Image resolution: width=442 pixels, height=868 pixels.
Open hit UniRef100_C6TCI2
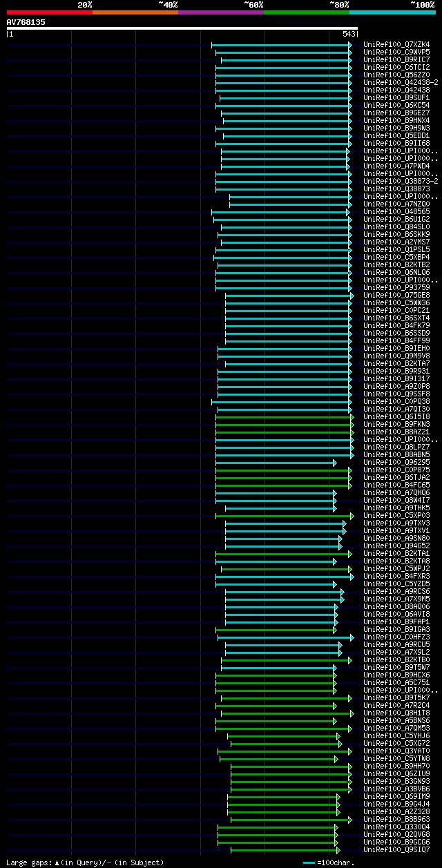tap(396, 67)
